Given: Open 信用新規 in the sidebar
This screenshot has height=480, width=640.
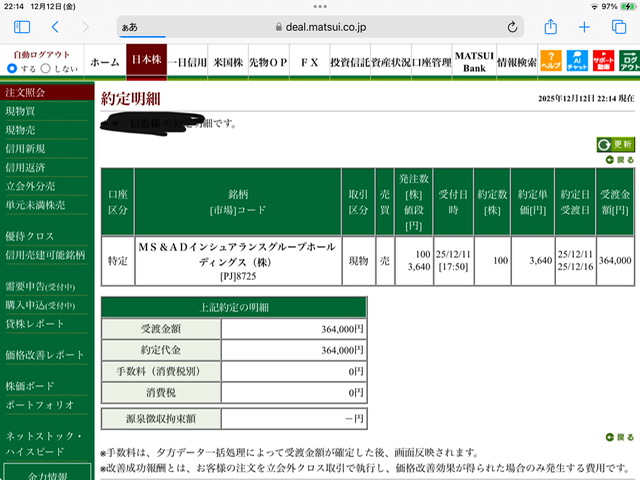Looking at the screenshot, I should coord(25,149).
